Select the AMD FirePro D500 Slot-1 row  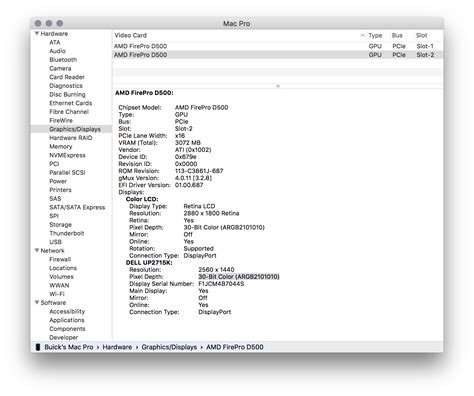click(x=278, y=46)
